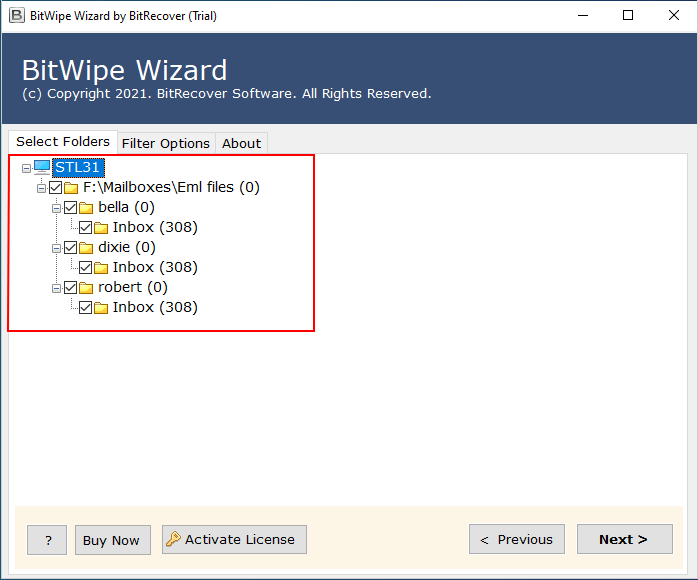
Task: Click the Activate License button
Action: 234,539
